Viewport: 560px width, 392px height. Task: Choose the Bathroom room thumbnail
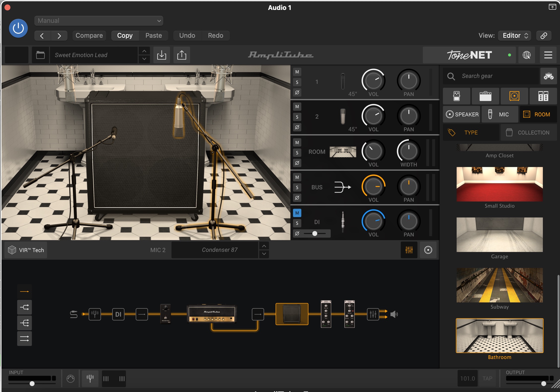499,335
